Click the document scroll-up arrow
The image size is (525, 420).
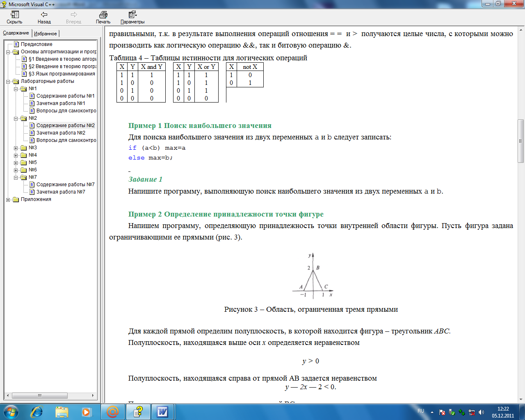[521, 30]
